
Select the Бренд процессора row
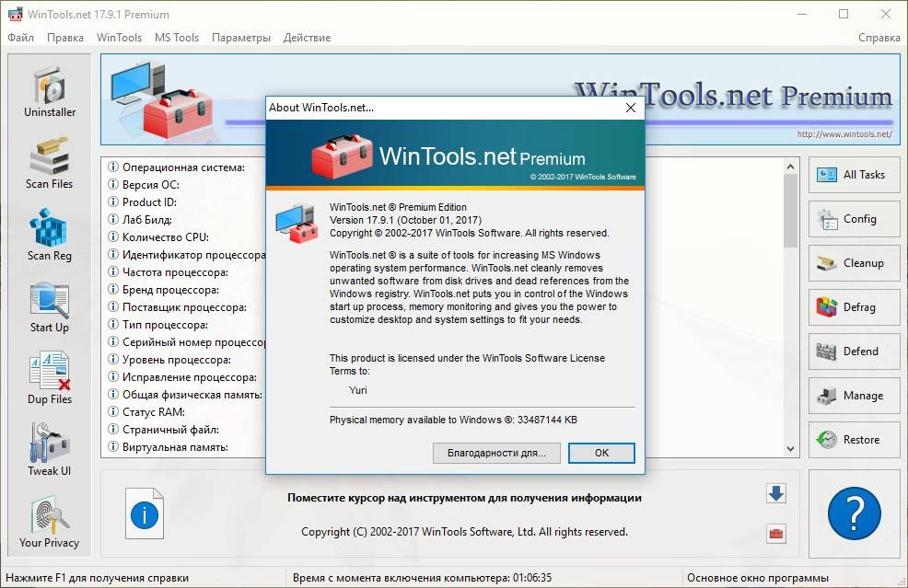[183, 290]
